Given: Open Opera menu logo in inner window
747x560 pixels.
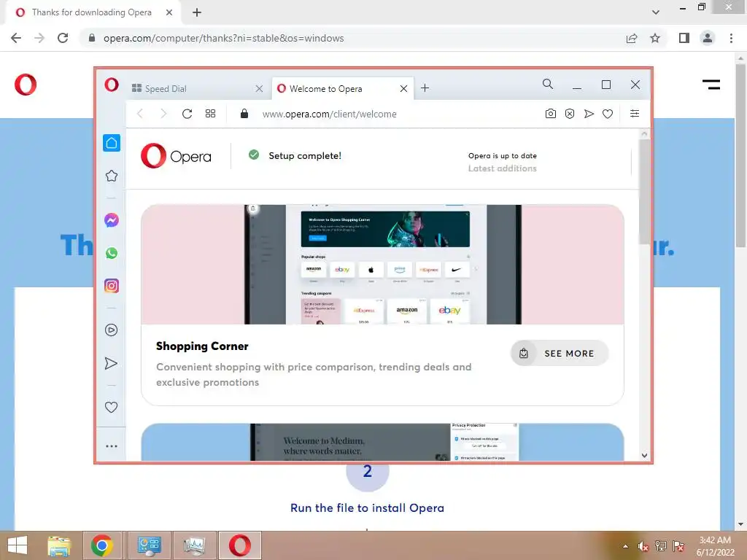Looking at the screenshot, I should (x=112, y=85).
